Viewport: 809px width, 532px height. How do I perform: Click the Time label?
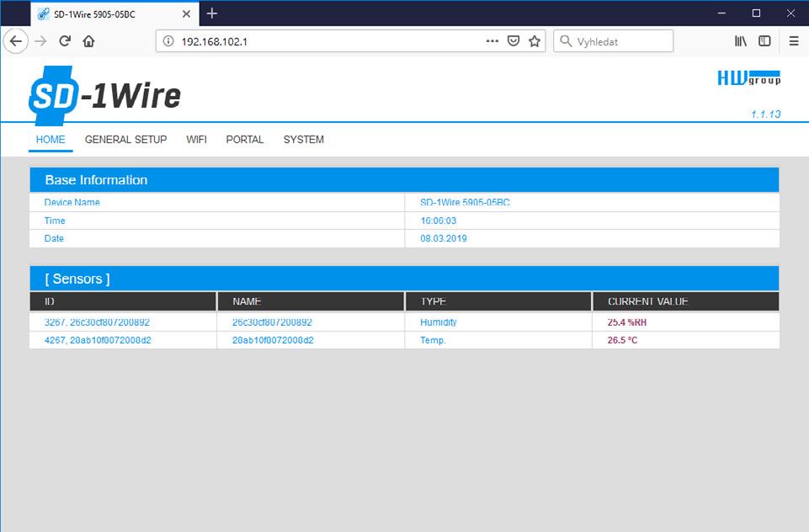pyautogui.click(x=55, y=221)
